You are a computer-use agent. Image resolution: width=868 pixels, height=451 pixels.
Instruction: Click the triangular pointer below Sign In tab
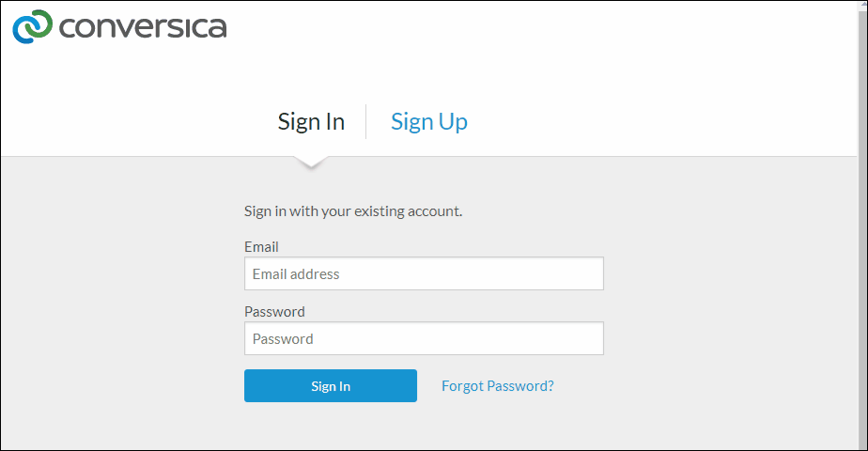click(x=311, y=163)
